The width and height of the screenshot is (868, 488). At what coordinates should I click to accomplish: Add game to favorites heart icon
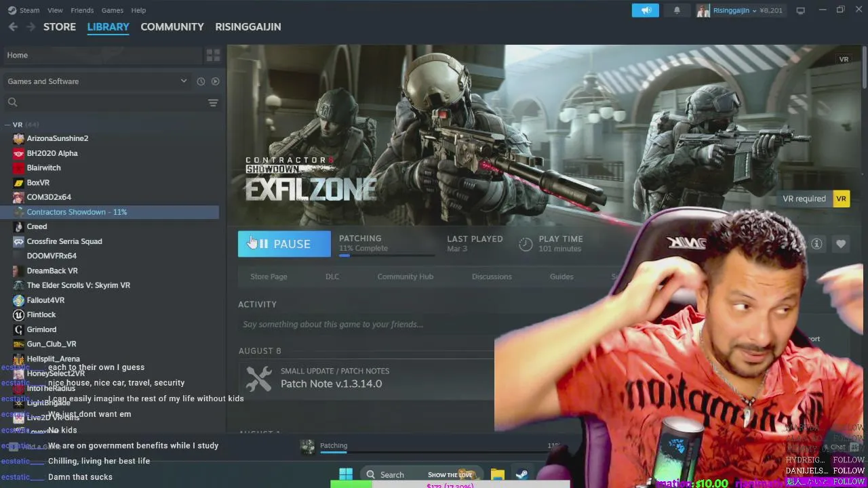841,244
